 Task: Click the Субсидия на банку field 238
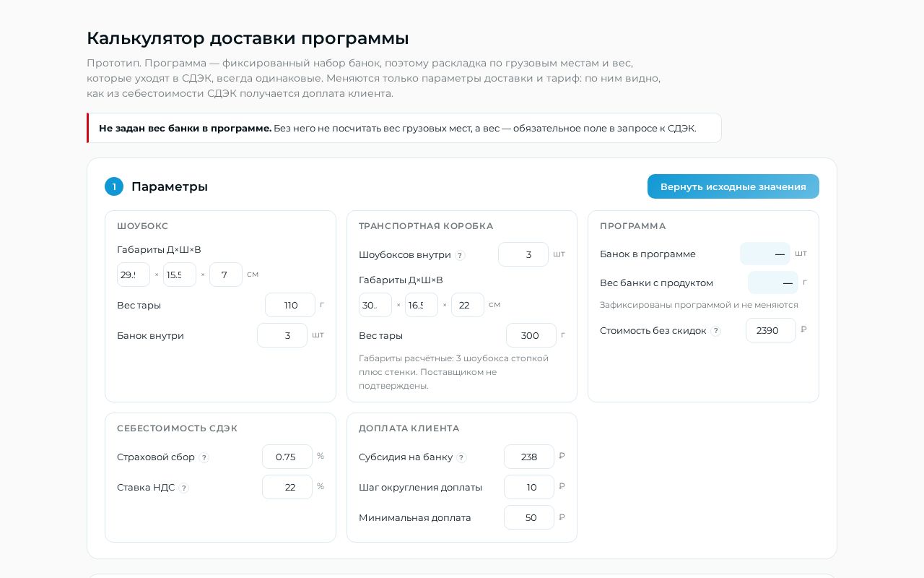coord(529,457)
